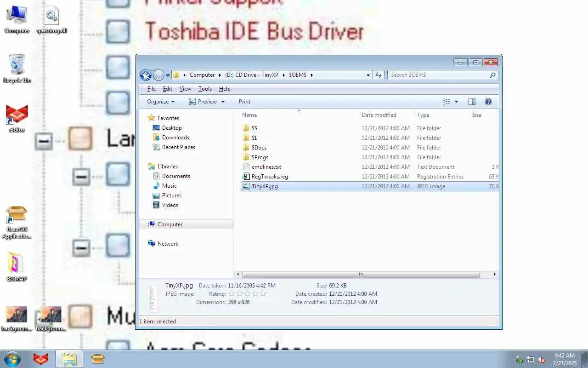Open the File menu
This screenshot has width=588, height=368.
tap(152, 89)
